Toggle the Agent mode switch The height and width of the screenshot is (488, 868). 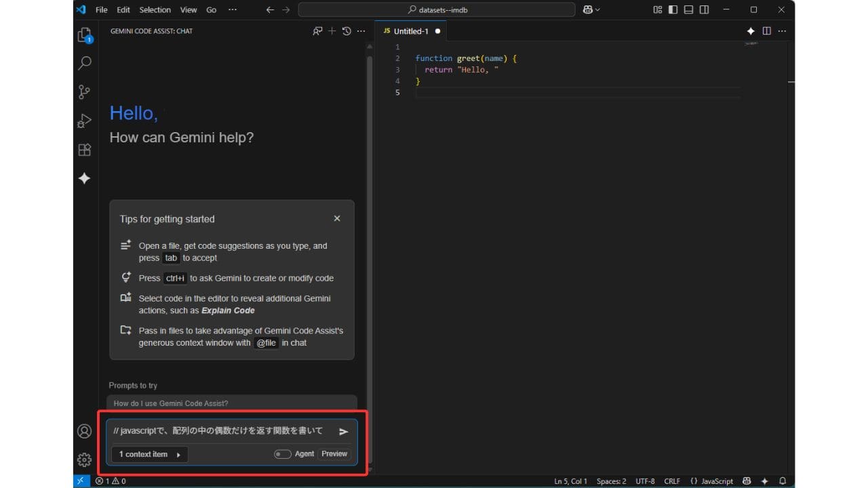click(283, 453)
